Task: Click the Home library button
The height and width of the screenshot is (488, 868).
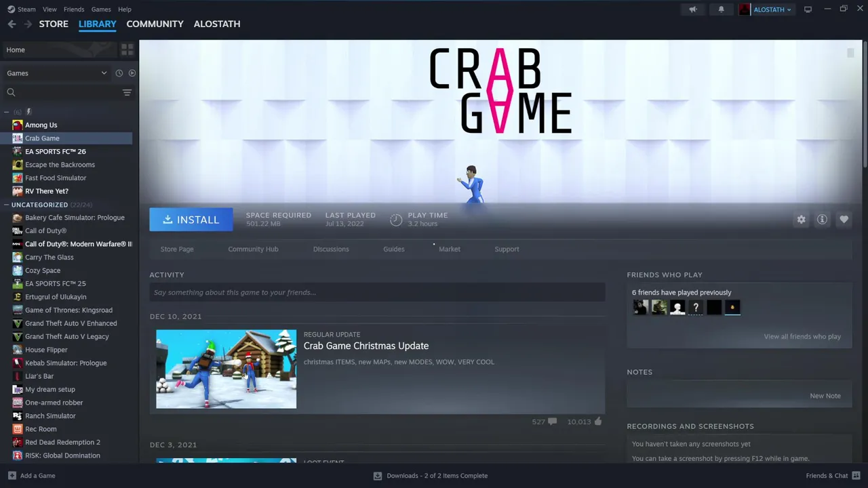Action: [x=60, y=49]
